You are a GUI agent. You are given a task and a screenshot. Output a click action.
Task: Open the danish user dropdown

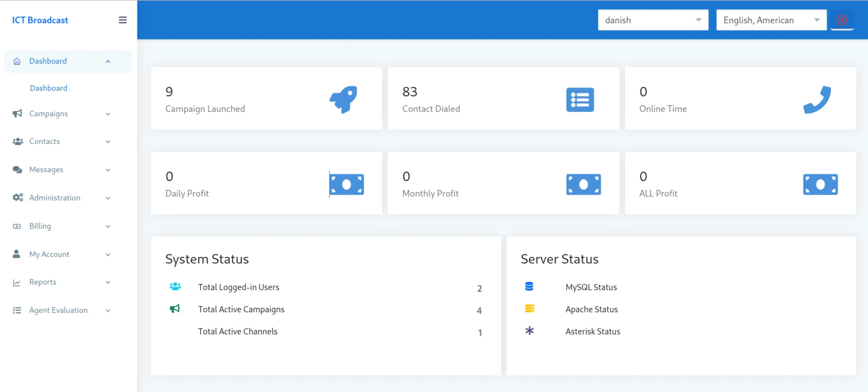pyautogui.click(x=653, y=20)
